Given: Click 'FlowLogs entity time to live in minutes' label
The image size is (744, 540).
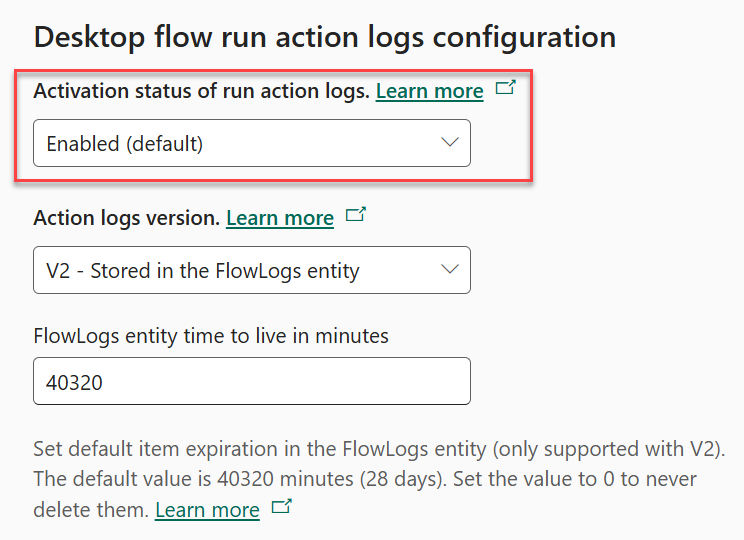Looking at the screenshot, I should [x=211, y=336].
